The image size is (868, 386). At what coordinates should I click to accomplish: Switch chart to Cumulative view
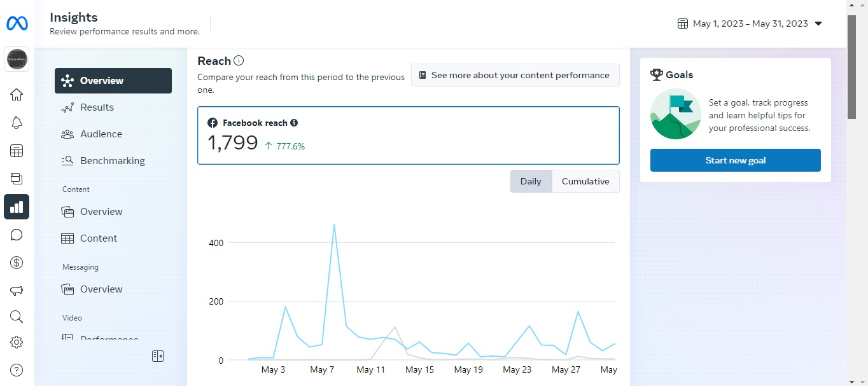click(x=585, y=181)
